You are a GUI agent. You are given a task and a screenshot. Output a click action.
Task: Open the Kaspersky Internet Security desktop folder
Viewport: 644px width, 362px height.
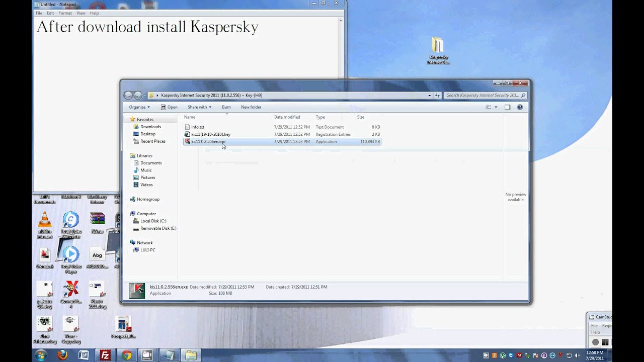(x=438, y=51)
